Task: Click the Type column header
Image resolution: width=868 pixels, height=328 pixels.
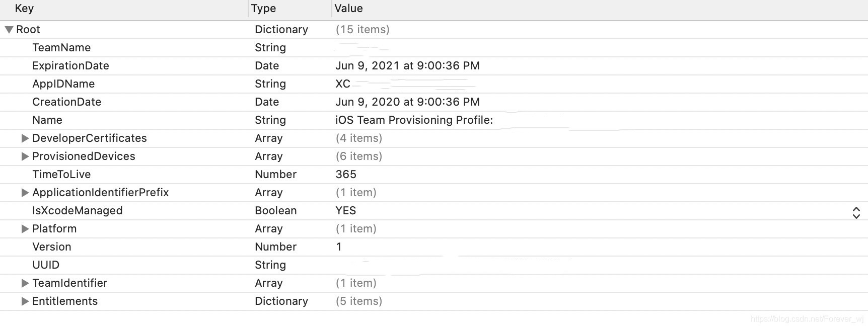Action: point(263,9)
